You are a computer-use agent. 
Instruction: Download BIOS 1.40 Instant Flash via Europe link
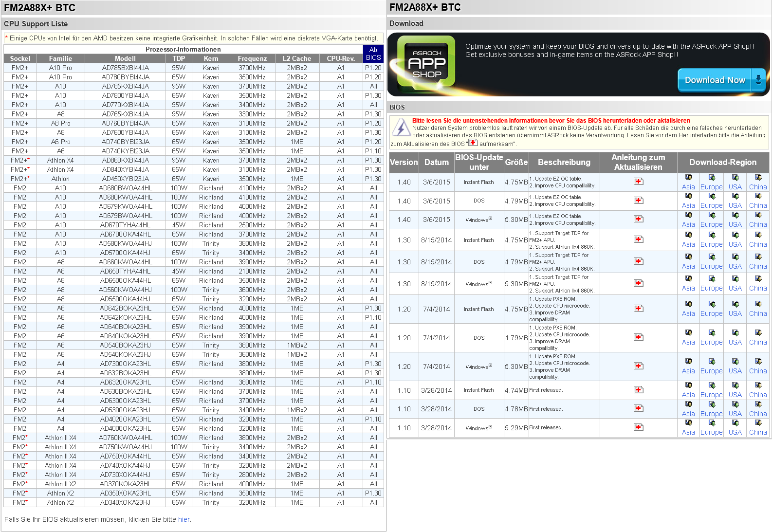[x=712, y=187]
